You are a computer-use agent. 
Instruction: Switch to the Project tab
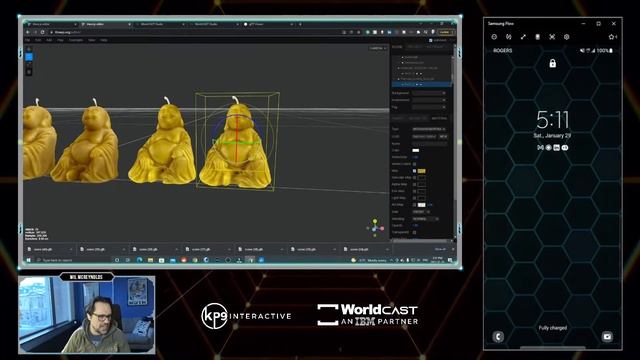click(x=414, y=47)
